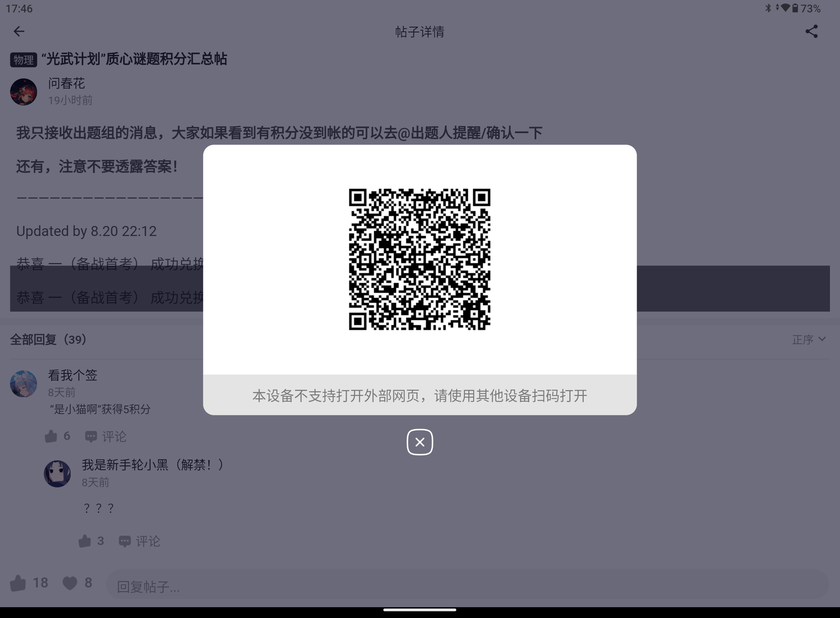Image resolution: width=840 pixels, height=618 pixels.
Task: Open the 正序 sort order dropdown
Action: pos(809,340)
